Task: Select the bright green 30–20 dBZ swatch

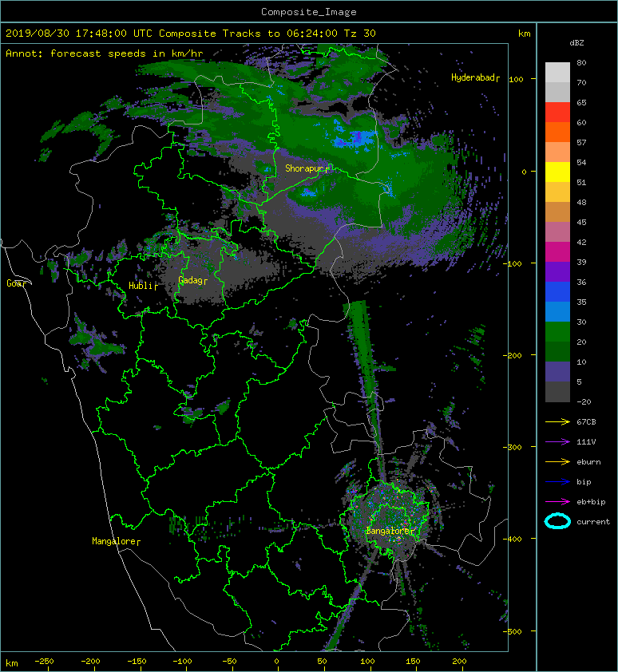Action: coord(557,331)
